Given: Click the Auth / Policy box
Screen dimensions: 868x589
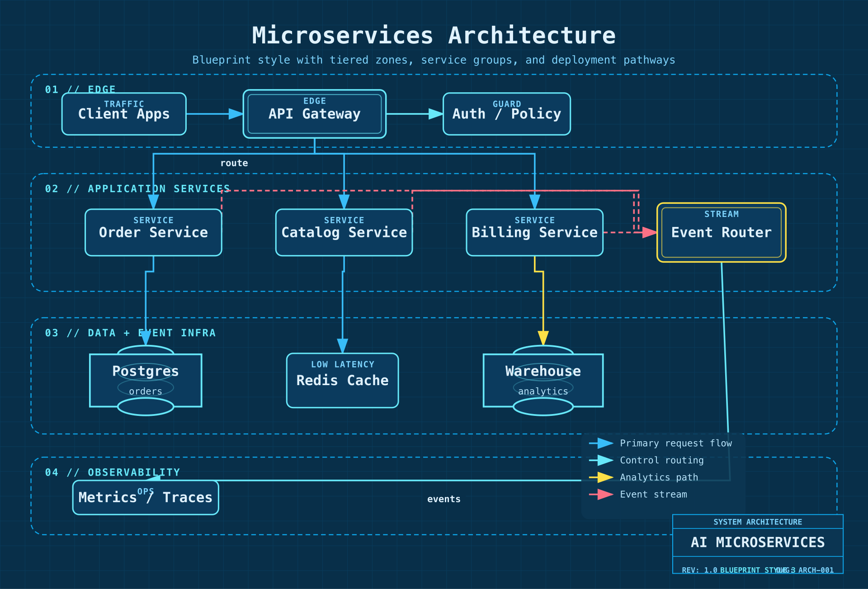Looking at the screenshot, I should coord(506,114).
